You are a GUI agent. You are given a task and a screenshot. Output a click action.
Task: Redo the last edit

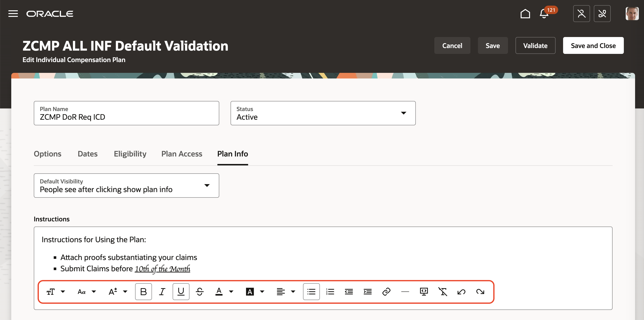point(480,291)
